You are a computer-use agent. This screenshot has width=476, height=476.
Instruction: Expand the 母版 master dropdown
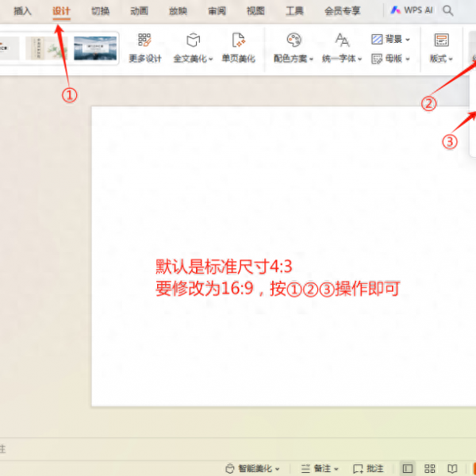point(408,58)
